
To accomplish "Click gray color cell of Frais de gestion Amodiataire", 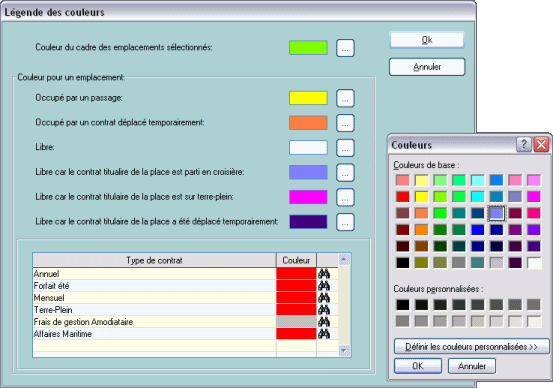I will click(x=296, y=322).
